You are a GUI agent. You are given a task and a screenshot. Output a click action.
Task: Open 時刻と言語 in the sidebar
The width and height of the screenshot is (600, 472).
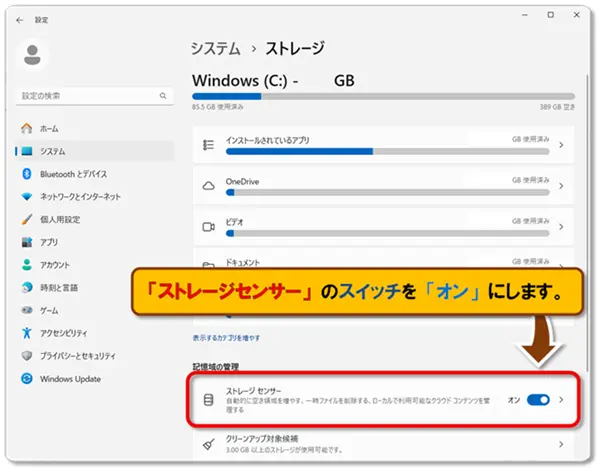coord(95,287)
